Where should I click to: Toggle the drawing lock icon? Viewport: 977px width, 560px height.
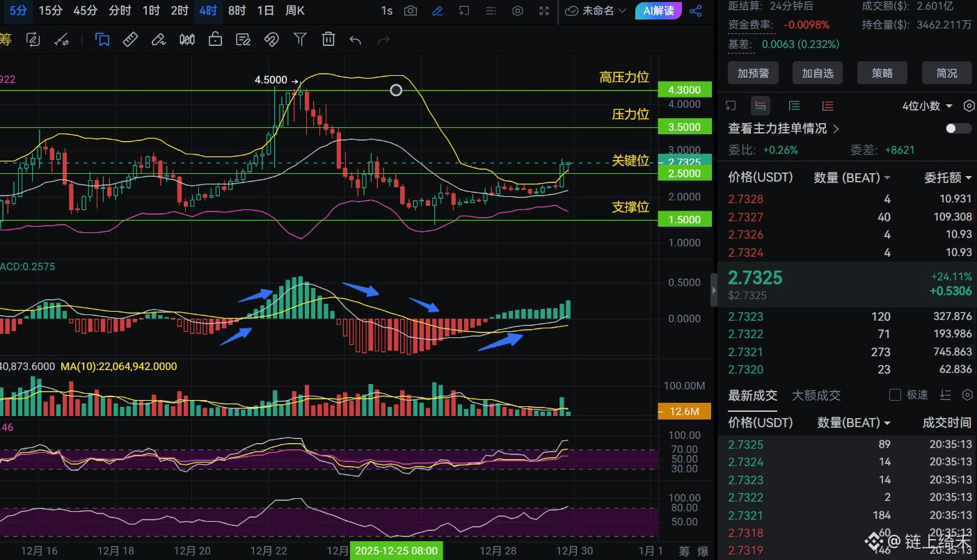[215, 40]
